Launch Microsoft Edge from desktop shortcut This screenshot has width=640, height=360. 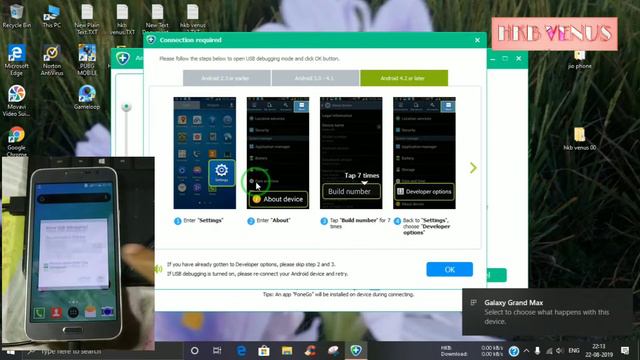tap(16, 60)
